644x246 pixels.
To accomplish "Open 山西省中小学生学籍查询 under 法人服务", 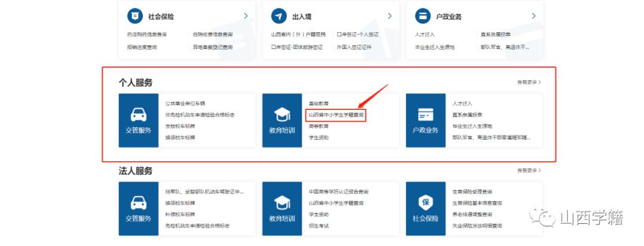I will [336, 203].
